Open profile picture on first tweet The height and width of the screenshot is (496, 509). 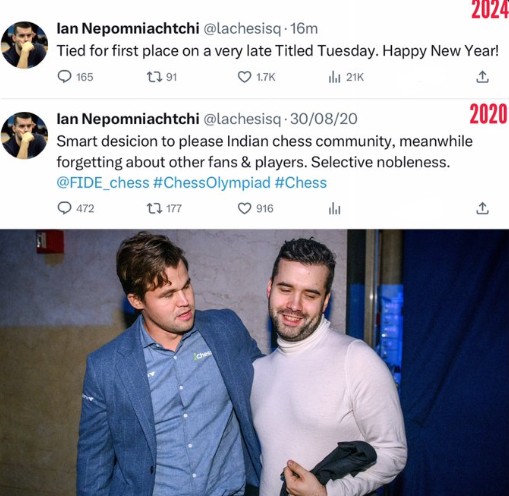click(x=24, y=45)
